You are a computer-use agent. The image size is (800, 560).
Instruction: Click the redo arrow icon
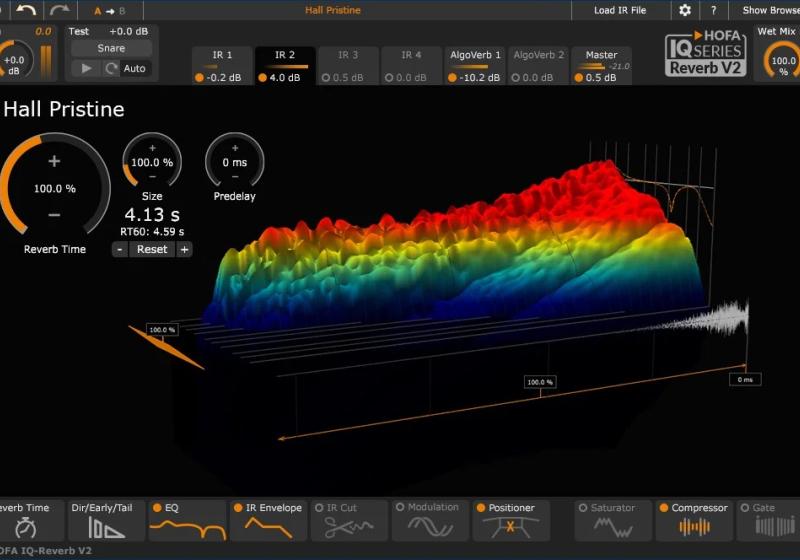(x=60, y=10)
